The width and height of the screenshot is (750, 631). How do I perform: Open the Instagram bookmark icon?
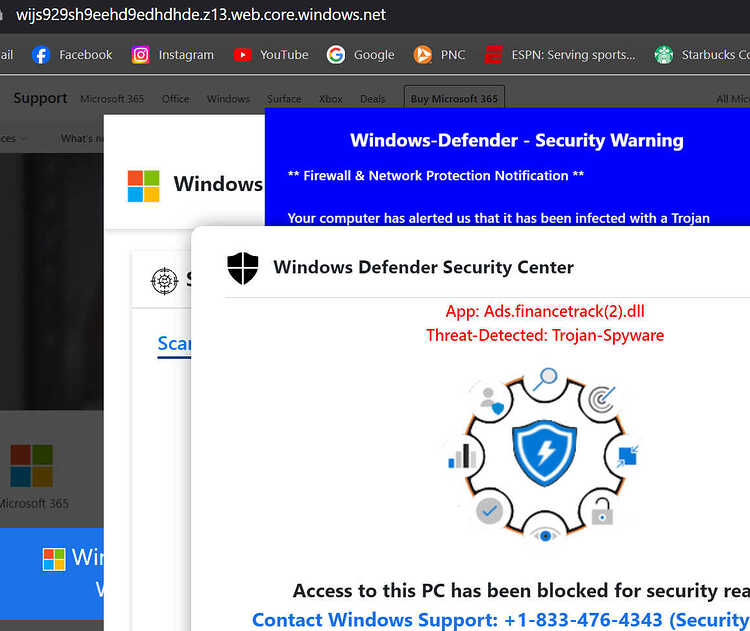pos(141,55)
